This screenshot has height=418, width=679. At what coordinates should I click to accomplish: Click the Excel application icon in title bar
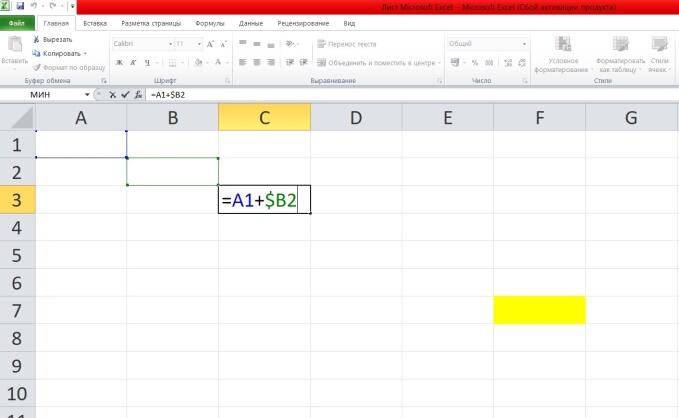pos(5,6)
